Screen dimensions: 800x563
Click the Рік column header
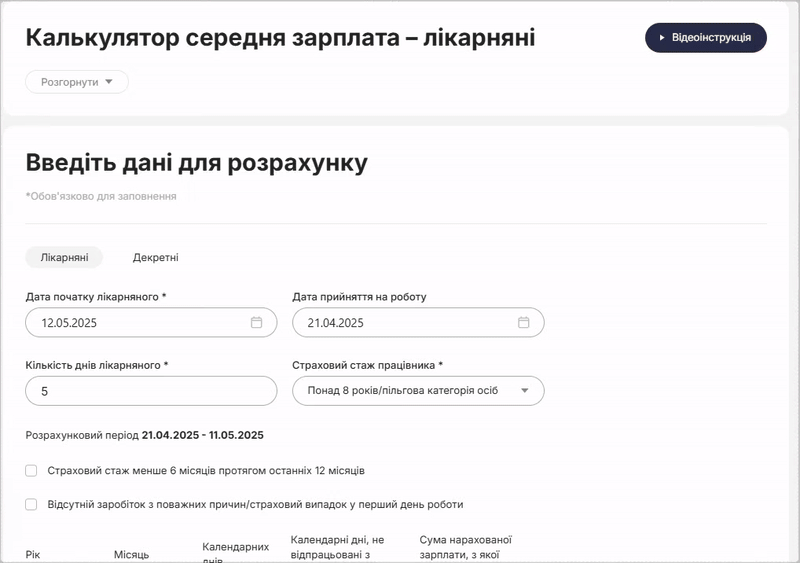coord(33,554)
